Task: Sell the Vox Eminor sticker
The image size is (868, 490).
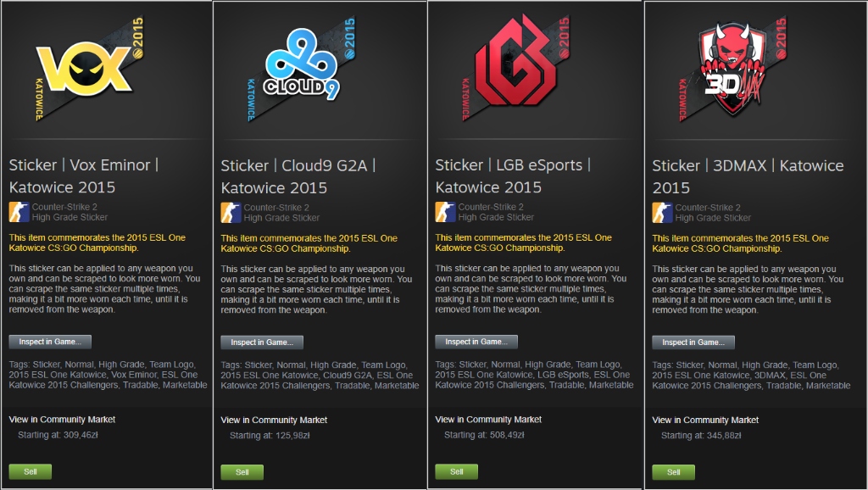Action: pyautogui.click(x=31, y=471)
